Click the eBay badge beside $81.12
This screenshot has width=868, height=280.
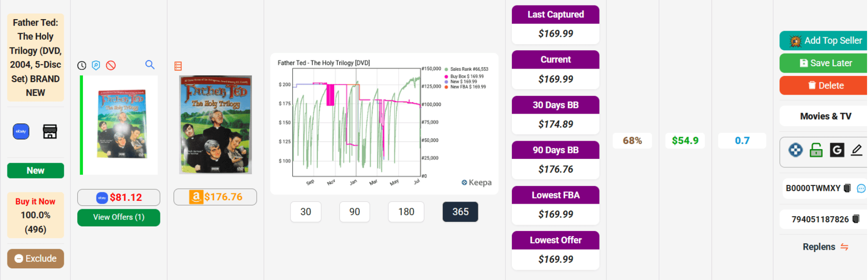pos(102,198)
